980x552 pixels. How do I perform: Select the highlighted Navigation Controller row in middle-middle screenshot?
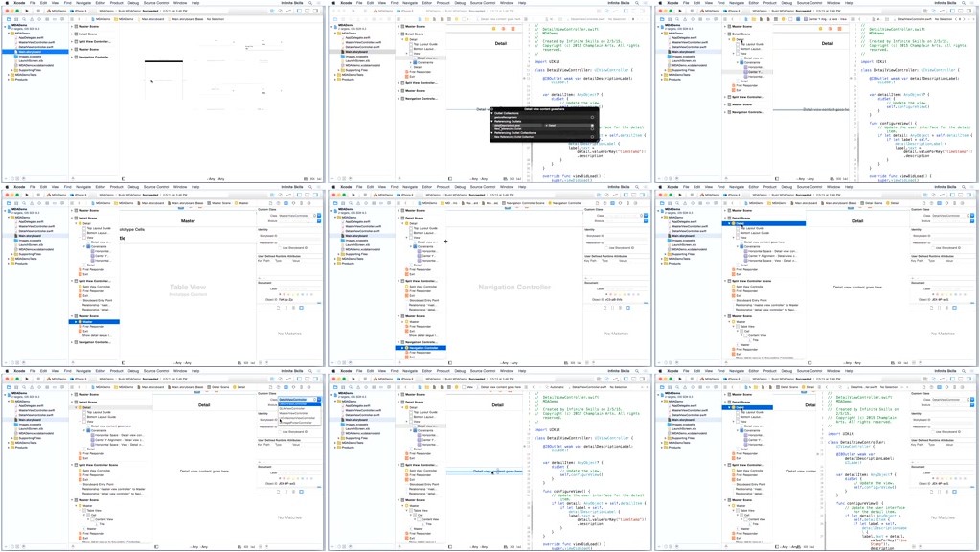coord(422,348)
